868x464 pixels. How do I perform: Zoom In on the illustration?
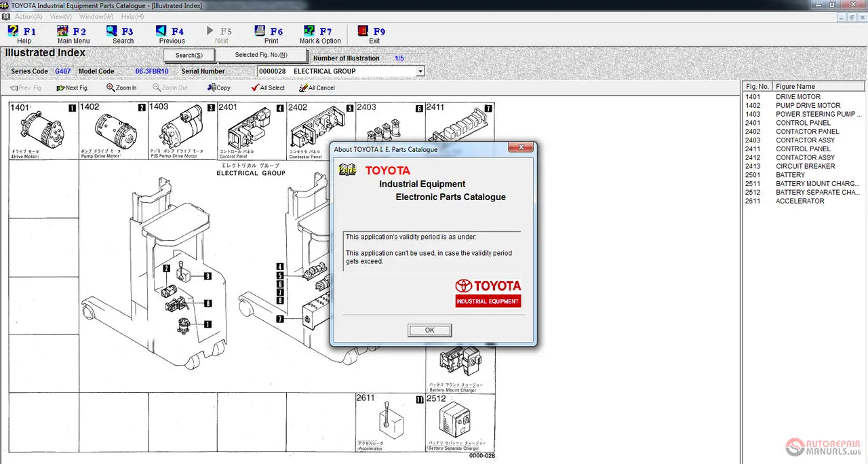point(123,87)
